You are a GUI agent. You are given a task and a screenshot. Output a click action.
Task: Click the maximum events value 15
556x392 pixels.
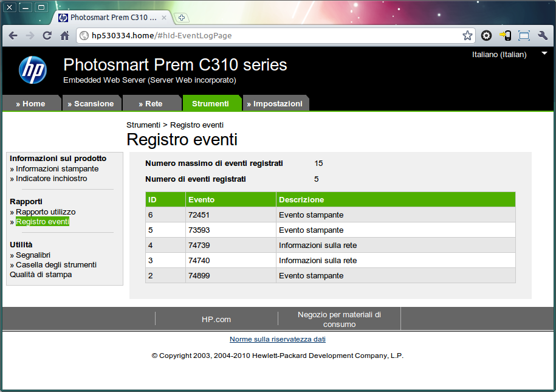pyautogui.click(x=318, y=163)
